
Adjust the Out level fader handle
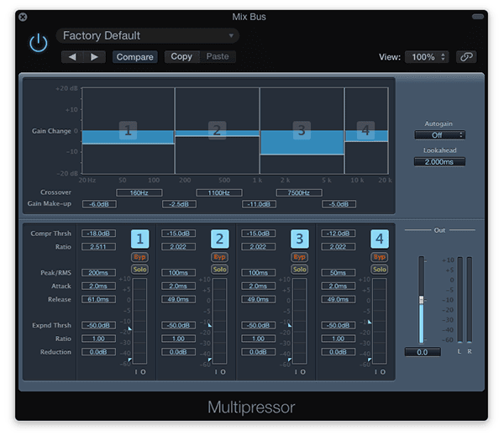pos(422,300)
